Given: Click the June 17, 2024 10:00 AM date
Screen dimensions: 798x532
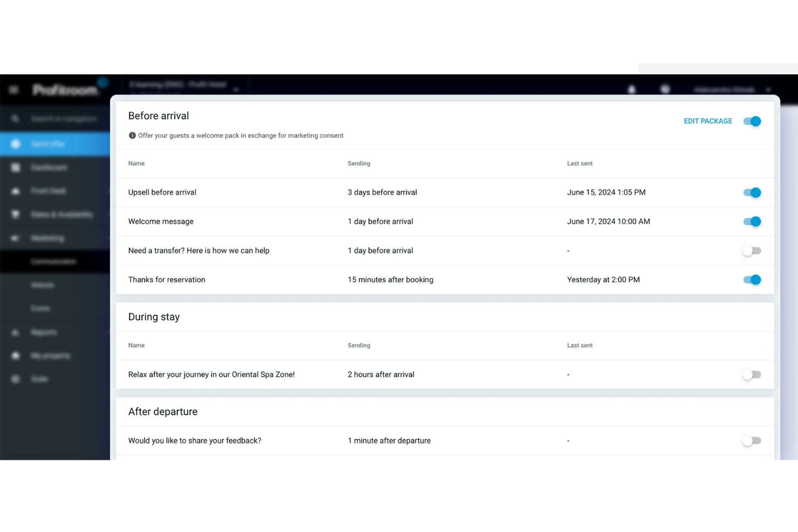Looking at the screenshot, I should click(609, 222).
